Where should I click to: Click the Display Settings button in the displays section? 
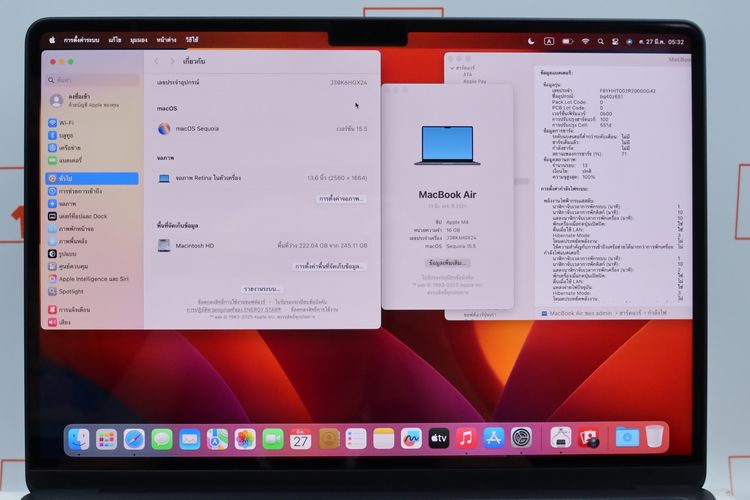coord(341,199)
